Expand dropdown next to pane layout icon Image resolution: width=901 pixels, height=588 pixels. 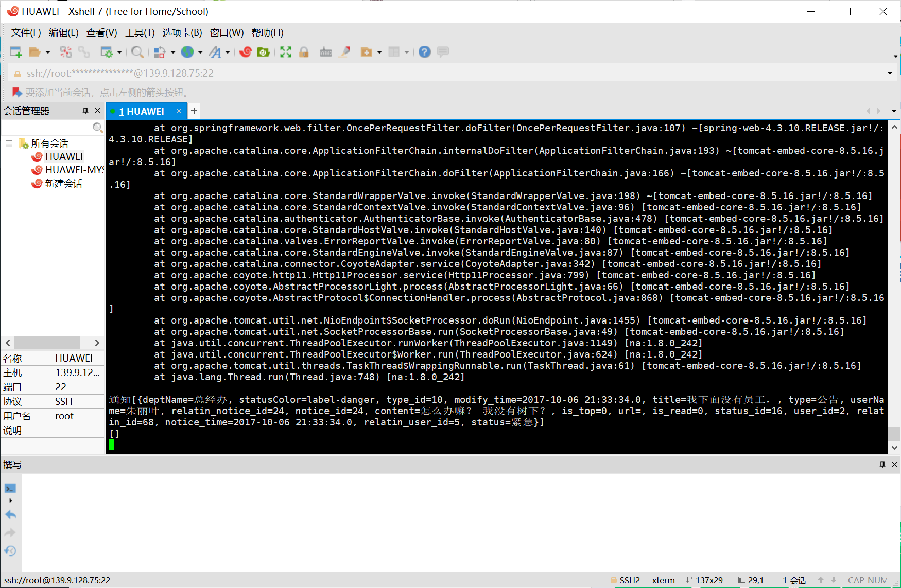tap(407, 52)
